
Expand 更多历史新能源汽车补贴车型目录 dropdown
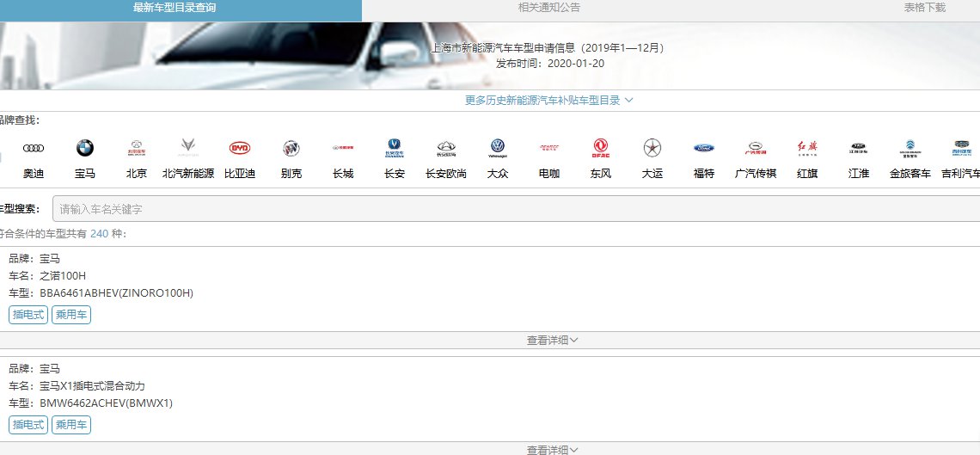pyautogui.click(x=548, y=101)
